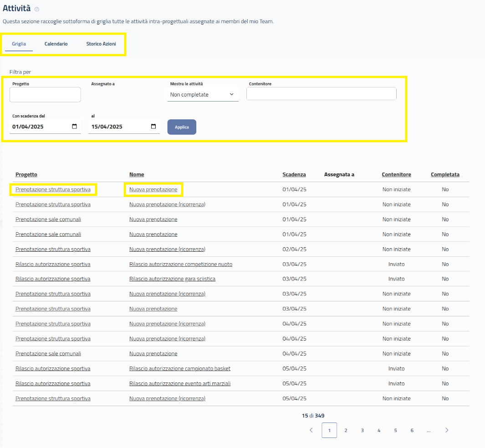Sort the table by Scadenza column
The image size is (485, 448).
[x=294, y=174]
